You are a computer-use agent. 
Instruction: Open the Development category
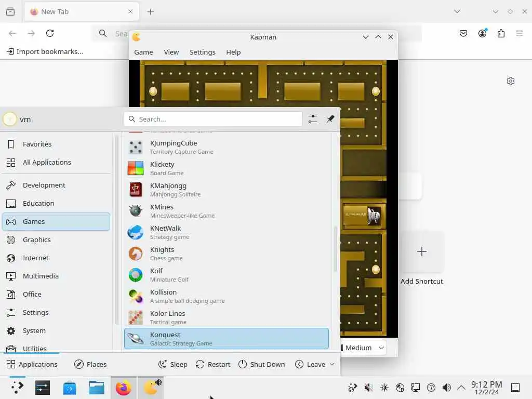click(x=56, y=185)
